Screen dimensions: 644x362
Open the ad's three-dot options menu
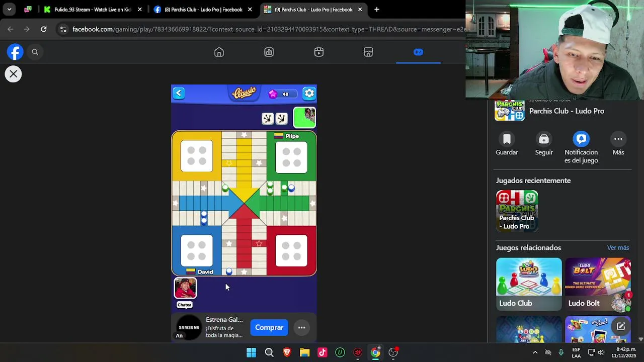301,327
